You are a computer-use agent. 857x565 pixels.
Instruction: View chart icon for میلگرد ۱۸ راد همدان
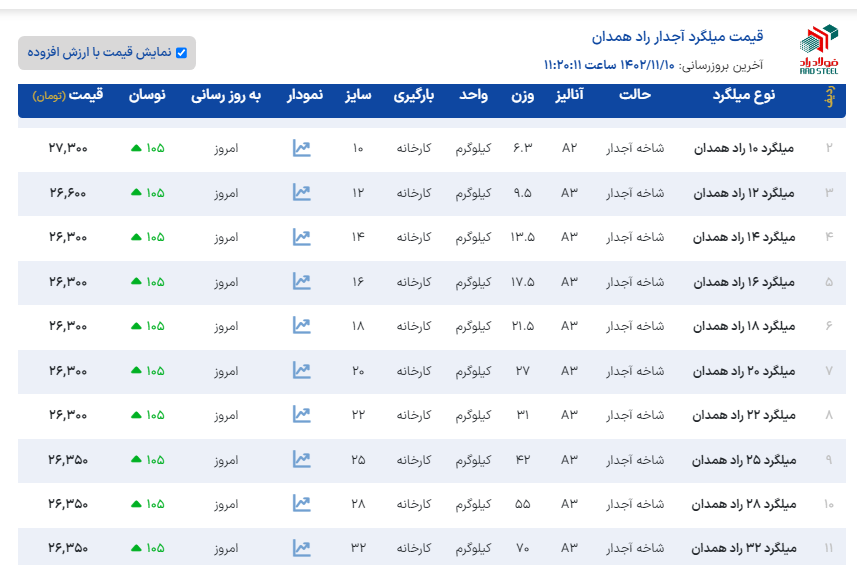(301, 326)
